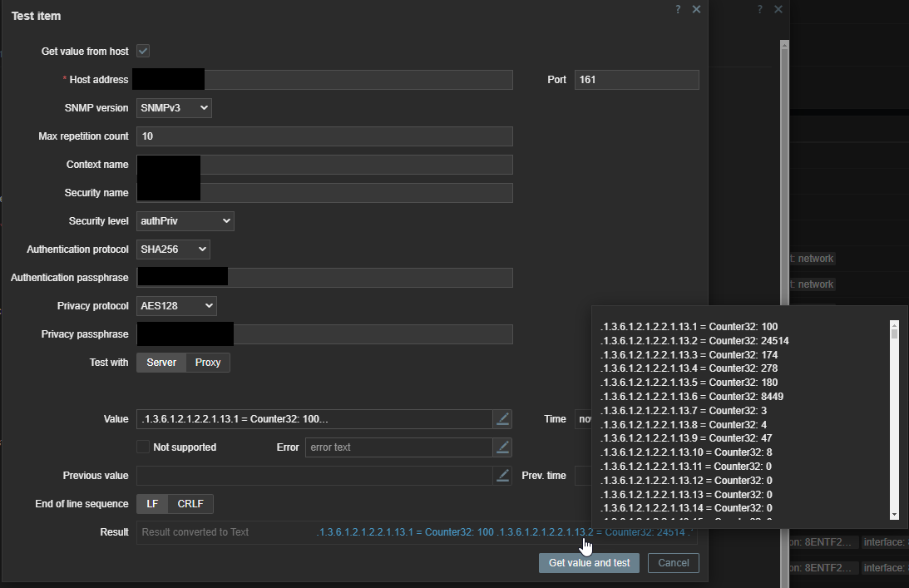Click the Value input field
Screen dimensions: 909x588
point(315,419)
